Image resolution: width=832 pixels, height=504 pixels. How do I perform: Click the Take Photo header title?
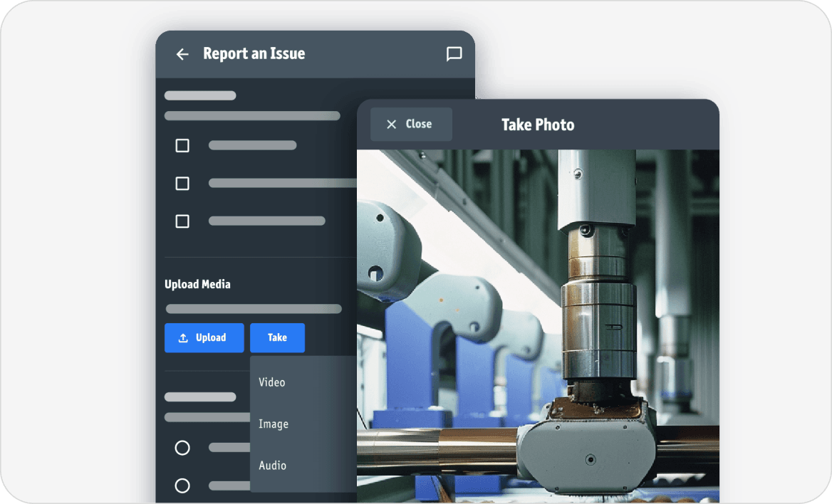[x=538, y=124]
